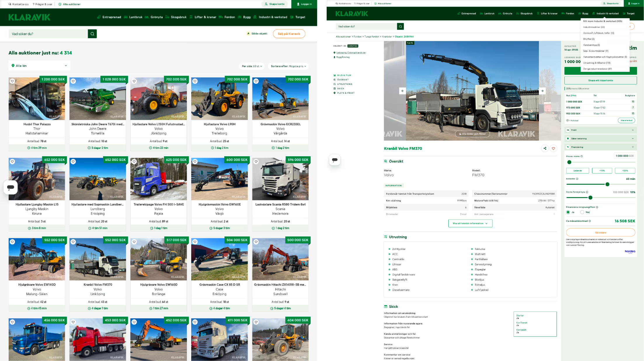This screenshot has width=644, height=361.
Task: Toggle favorite heart on Hjullastare Ljungby Maskin L15 card
Action: click(x=12, y=162)
